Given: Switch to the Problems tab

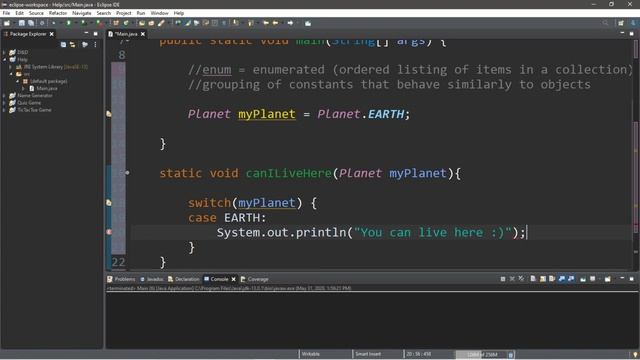Looking at the screenshot, I should 121,279.
